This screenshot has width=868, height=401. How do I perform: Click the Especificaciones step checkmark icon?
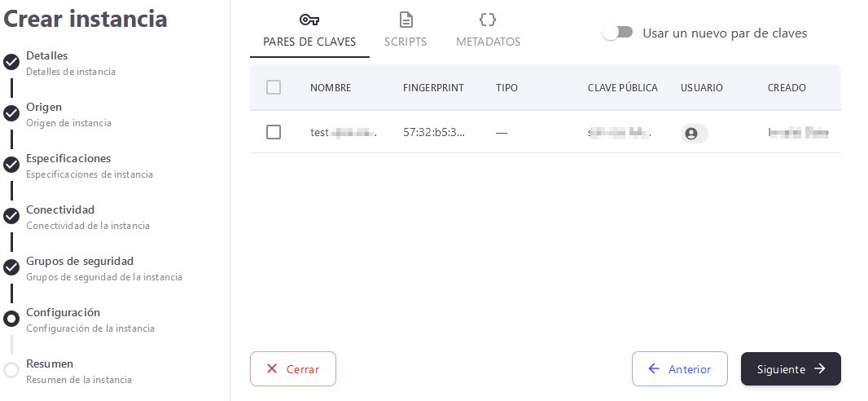click(11, 165)
